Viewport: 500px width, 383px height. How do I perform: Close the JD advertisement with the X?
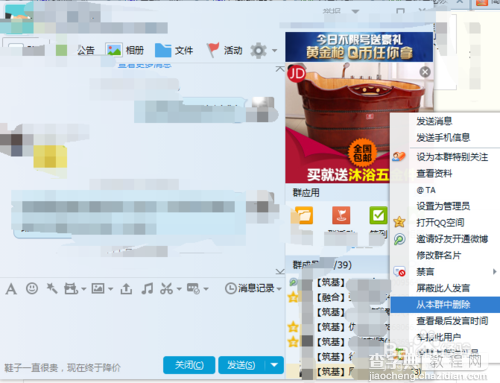(425, 72)
